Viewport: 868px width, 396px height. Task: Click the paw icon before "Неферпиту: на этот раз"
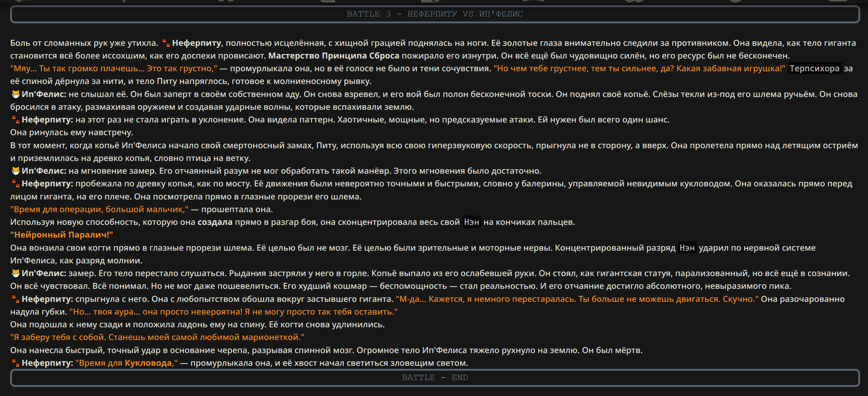(x=16, y=120)
